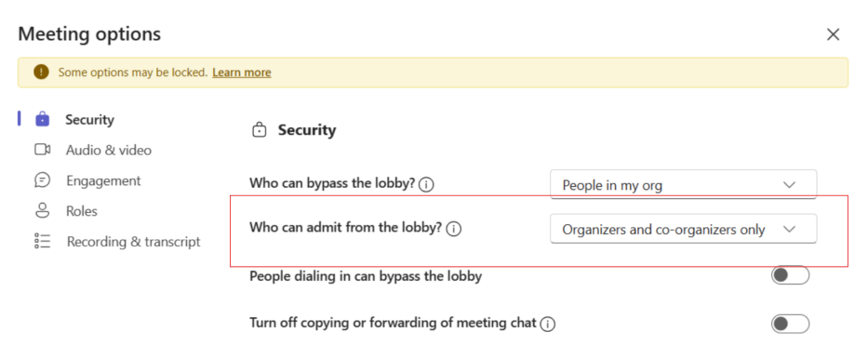Click the Audio & video camera icon

pyautogui.click(x=43, y=150)
